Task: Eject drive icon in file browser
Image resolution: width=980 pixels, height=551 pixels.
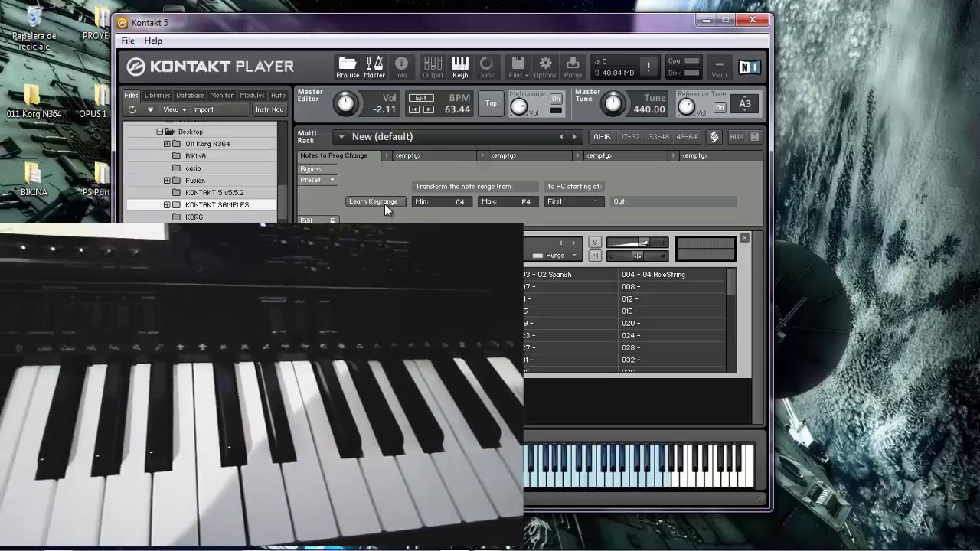Action: (150, 109)
